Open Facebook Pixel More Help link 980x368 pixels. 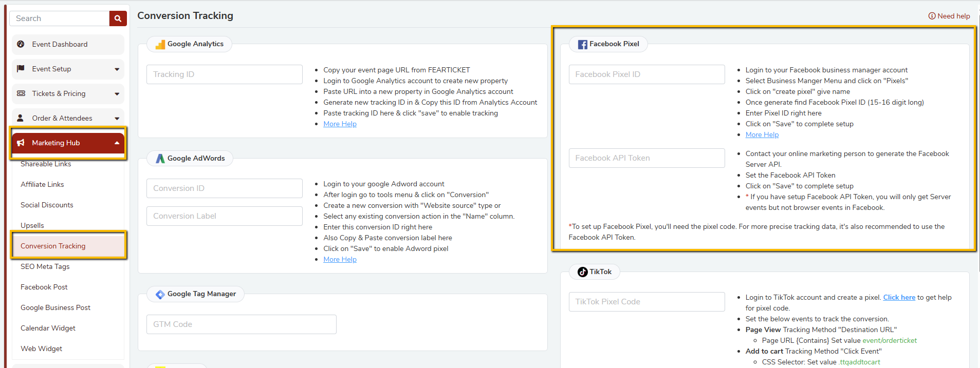tap(762, 134)
